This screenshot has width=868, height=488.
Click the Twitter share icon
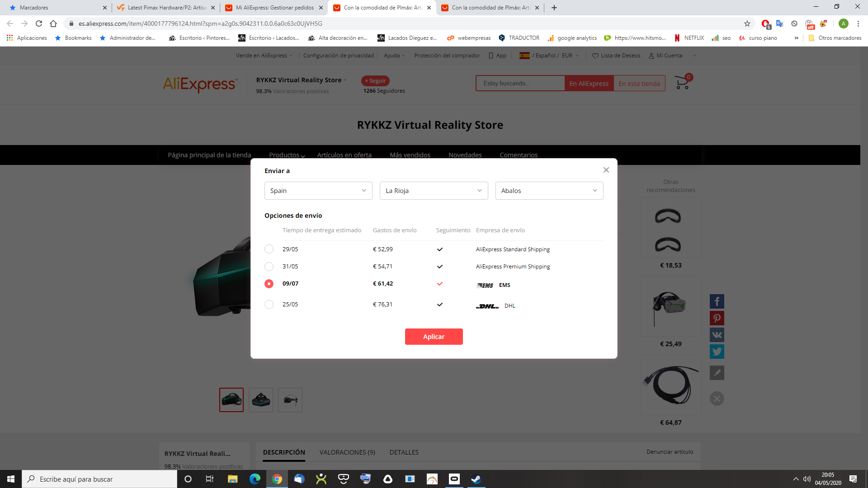coord(717,352)
